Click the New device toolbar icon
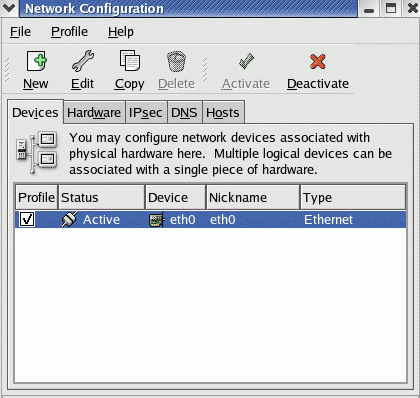This screenshot has height=398, width=420. [x=37, y=61]
